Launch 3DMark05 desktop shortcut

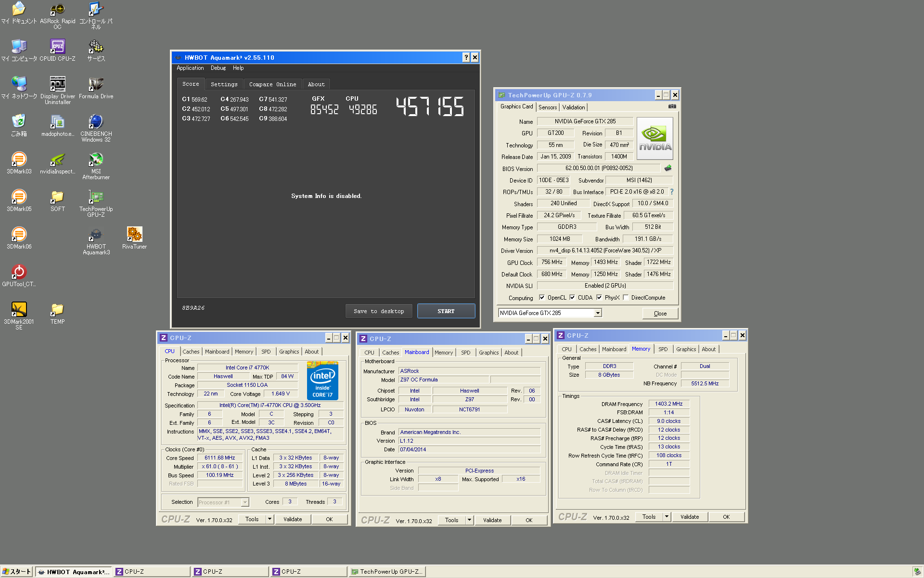pyautogui.click(x=19, y=200)
